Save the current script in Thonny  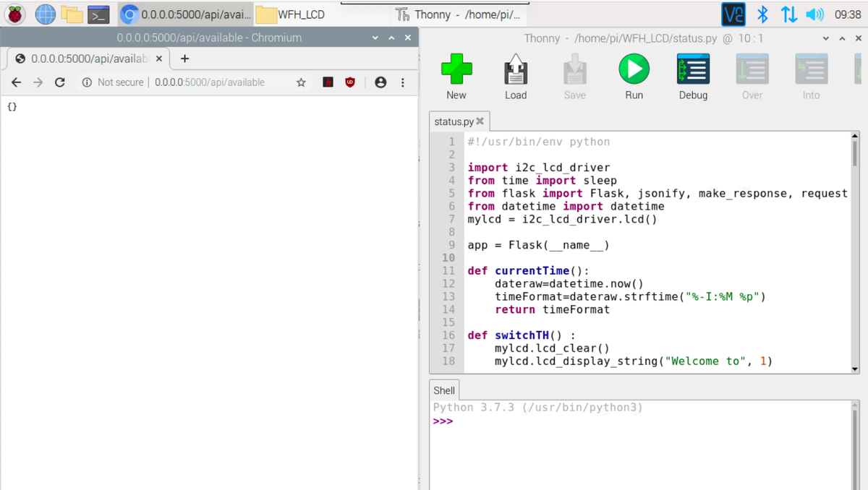click(574, 69)
